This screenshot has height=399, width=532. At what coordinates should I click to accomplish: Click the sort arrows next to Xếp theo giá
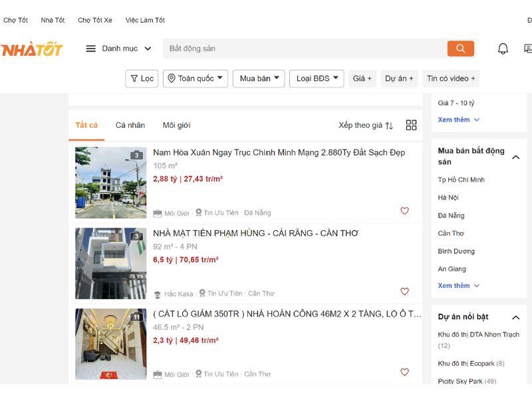(x=390, y=126)
